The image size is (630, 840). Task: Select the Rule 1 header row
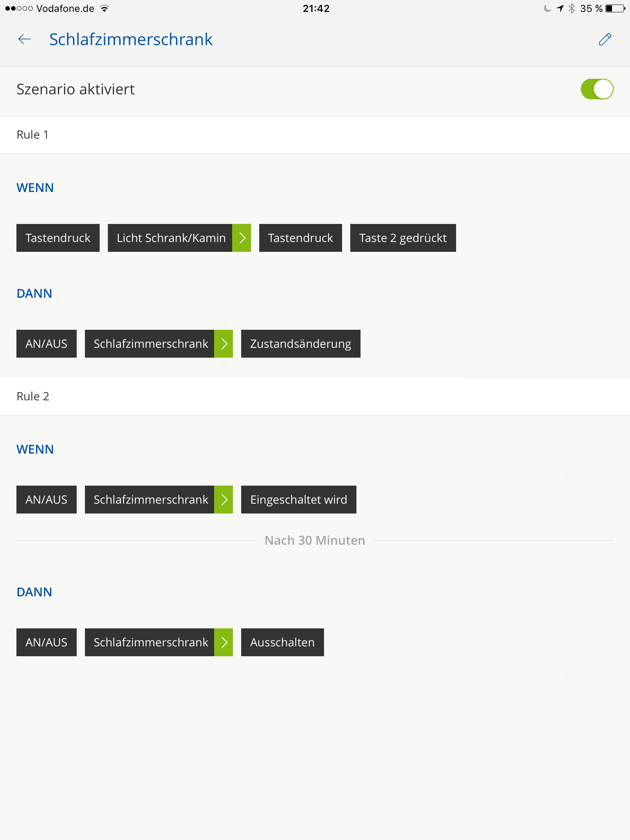(315, 135)
